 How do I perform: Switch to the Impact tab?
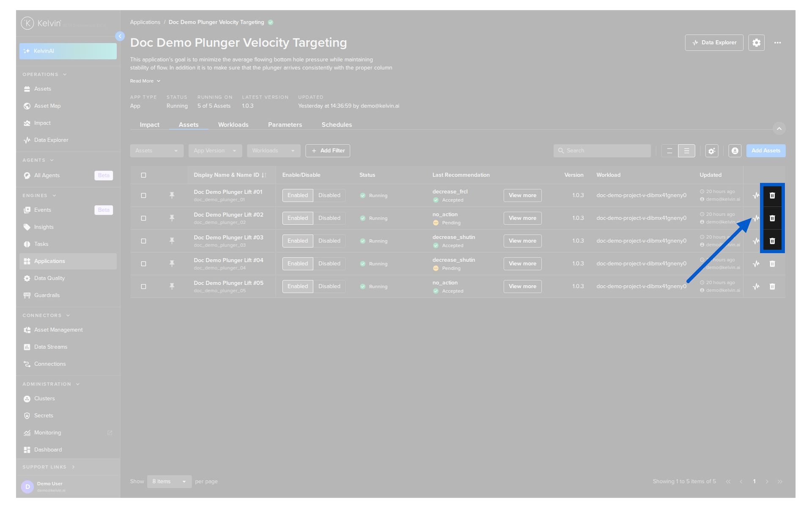tap(149, 124)
